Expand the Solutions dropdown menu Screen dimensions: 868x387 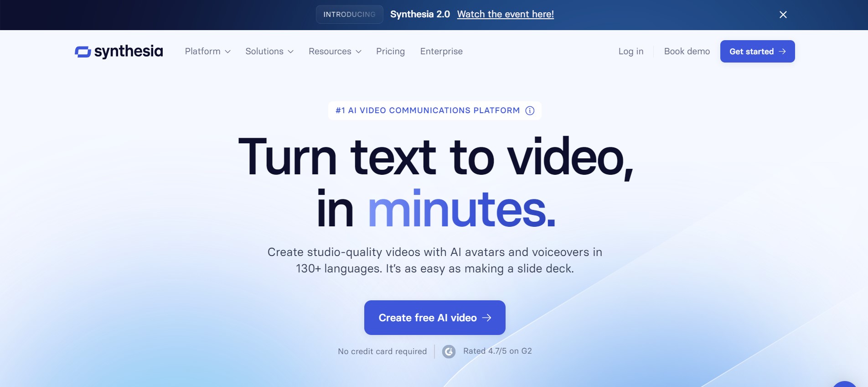[269, 52]
